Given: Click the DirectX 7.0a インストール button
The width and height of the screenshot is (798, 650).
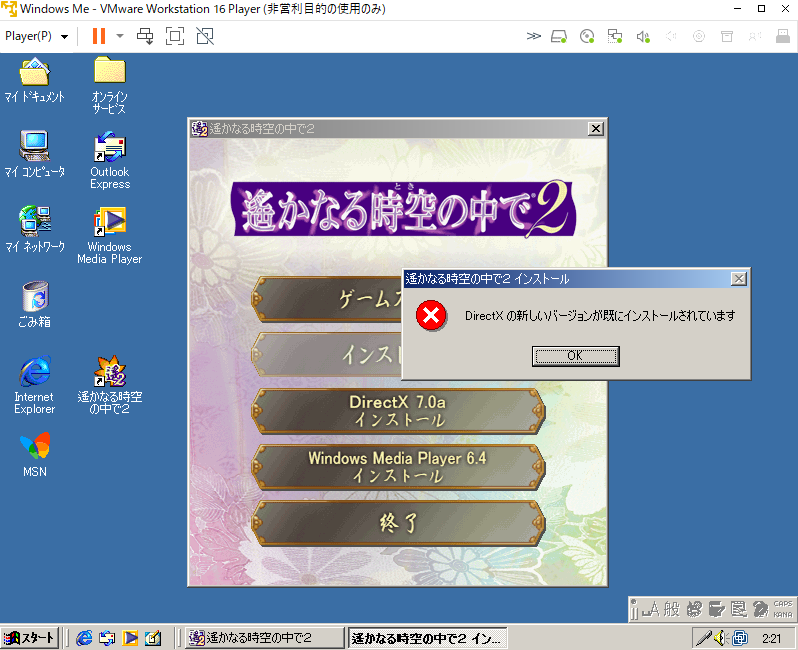Looking at the screenshot, I should [398, 411].
